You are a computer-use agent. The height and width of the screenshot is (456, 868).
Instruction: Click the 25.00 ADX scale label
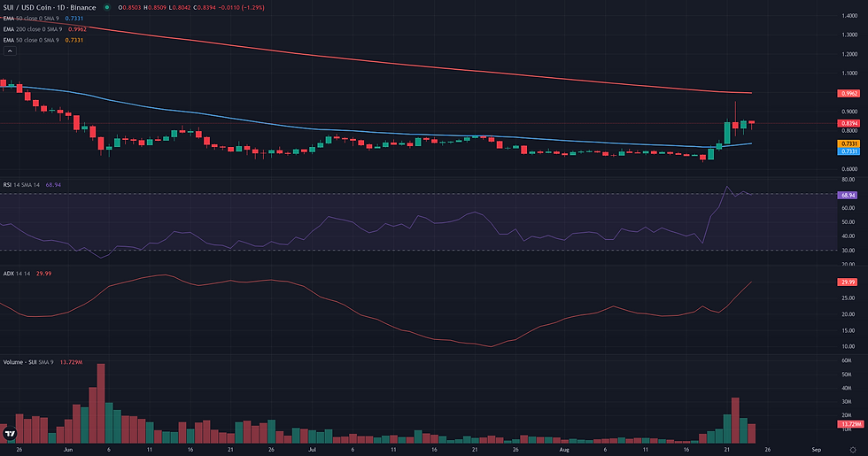[849, 298]
